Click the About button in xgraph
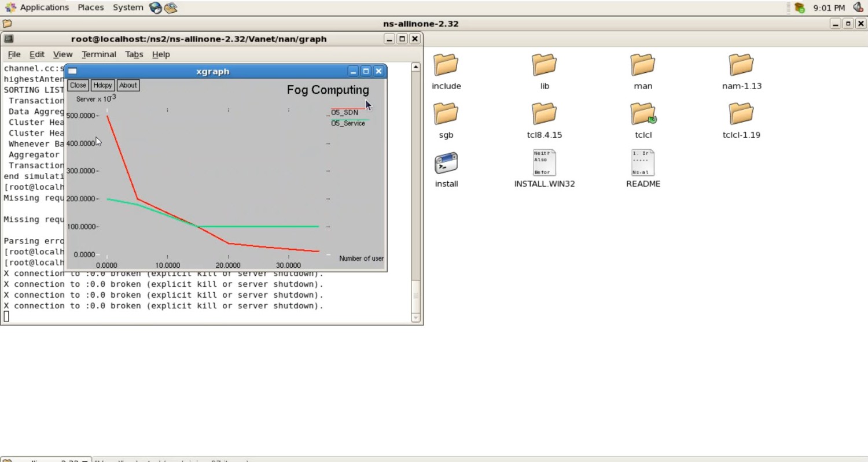The width and height of the screenshot is (868, 462). (x=128, y=85)
